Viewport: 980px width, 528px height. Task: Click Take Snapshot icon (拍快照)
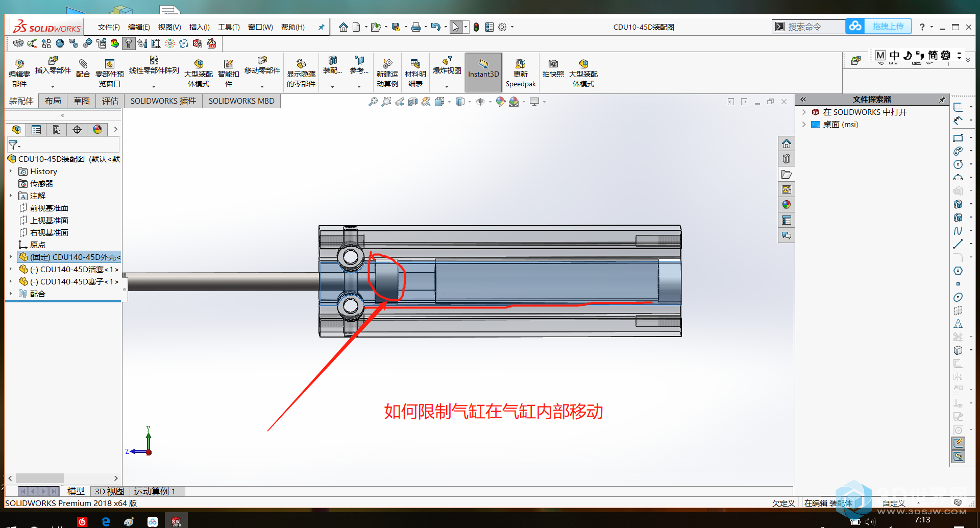tap(553, 68)
